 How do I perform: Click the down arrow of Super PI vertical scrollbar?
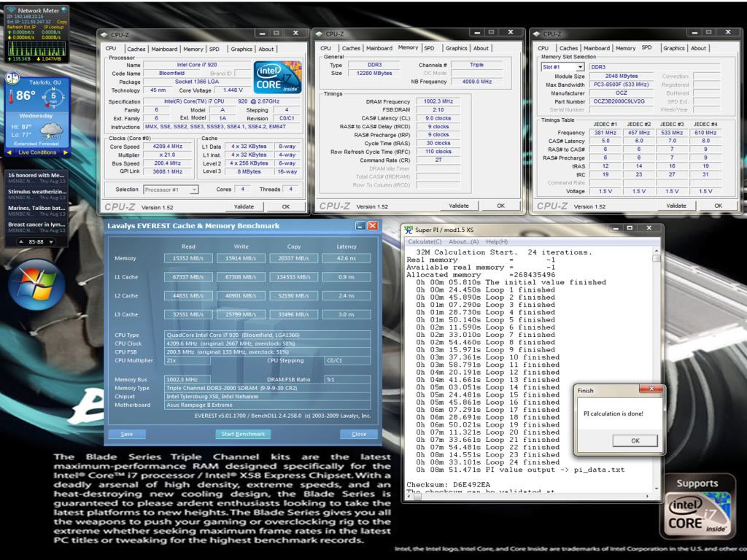(657, 488)
